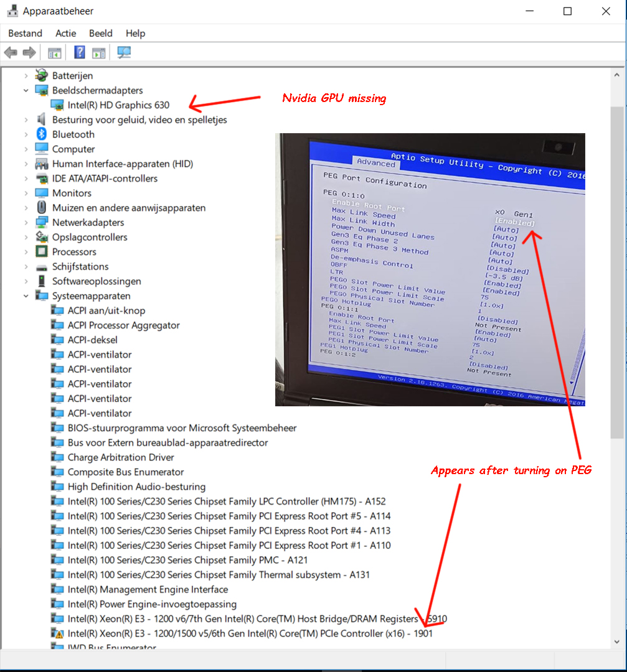627x672 pixels.
Task: Expand the Processors node
Action: coord(26,252)
